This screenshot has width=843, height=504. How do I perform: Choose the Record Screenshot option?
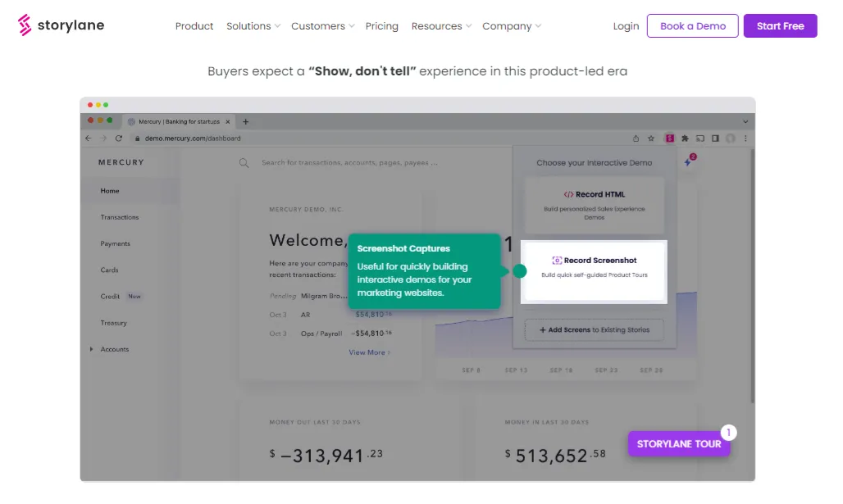[594, 272]
